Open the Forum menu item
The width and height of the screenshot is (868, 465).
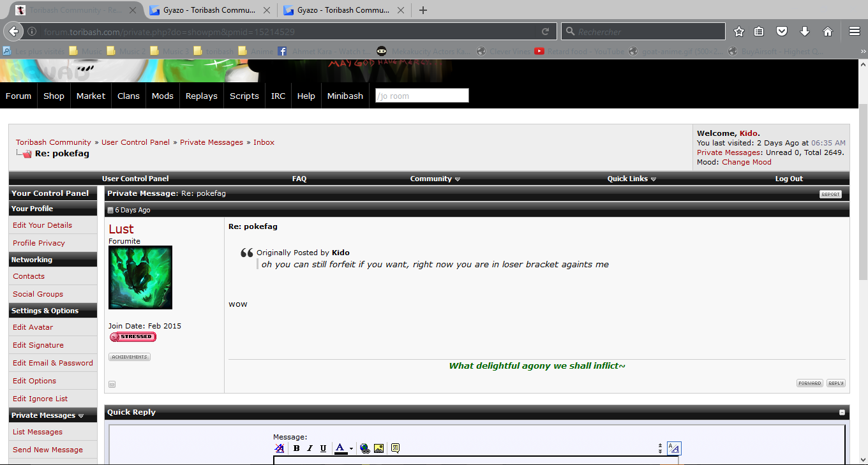click(19, 96)
